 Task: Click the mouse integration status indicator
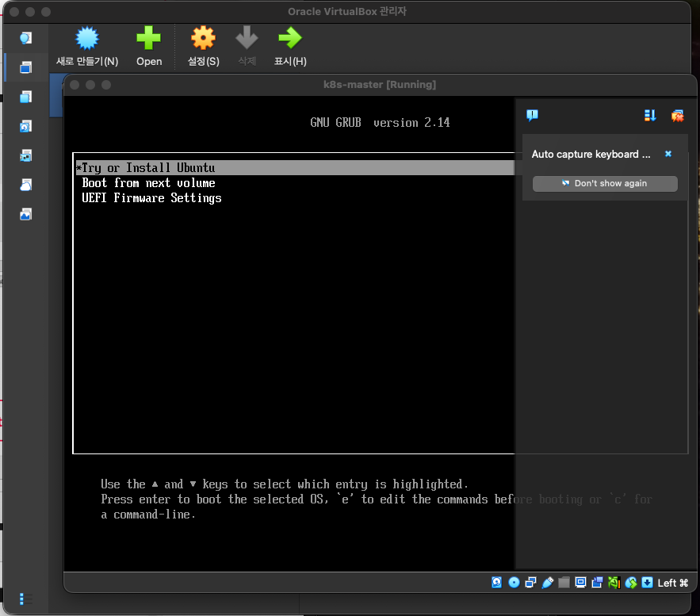[x=631, y=583]
